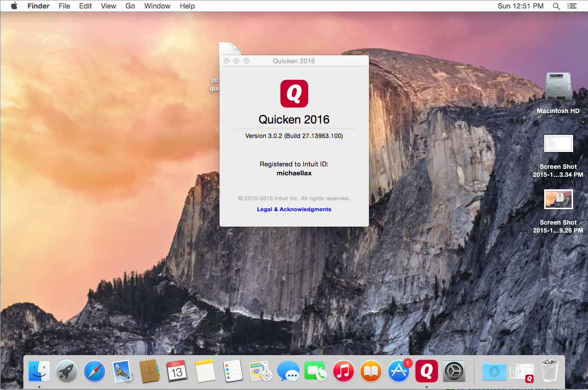Select the partly hidden document icon behind Quicken window
588x390 pixels.
pyautogui.click(x=228, y=48)
